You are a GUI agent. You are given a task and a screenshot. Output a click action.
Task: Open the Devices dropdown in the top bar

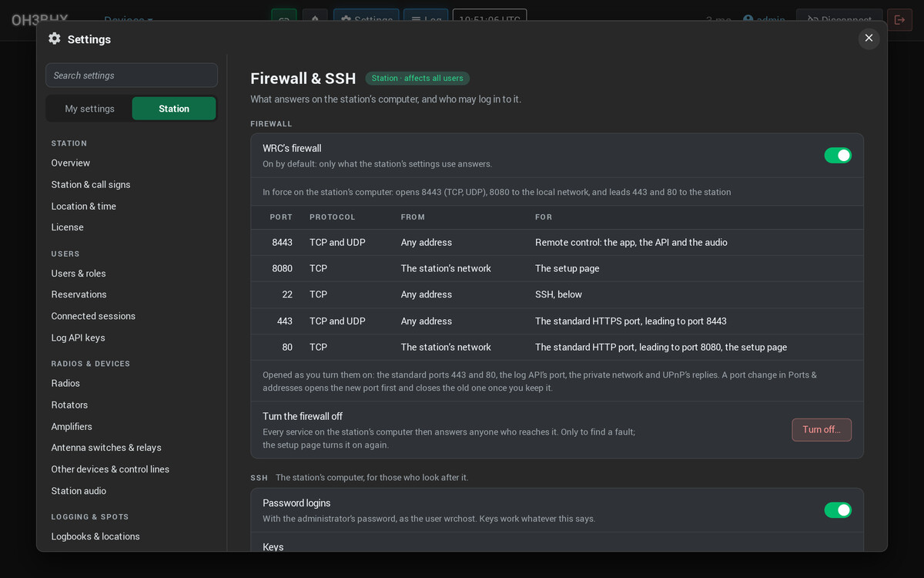[x=129, y=20]
